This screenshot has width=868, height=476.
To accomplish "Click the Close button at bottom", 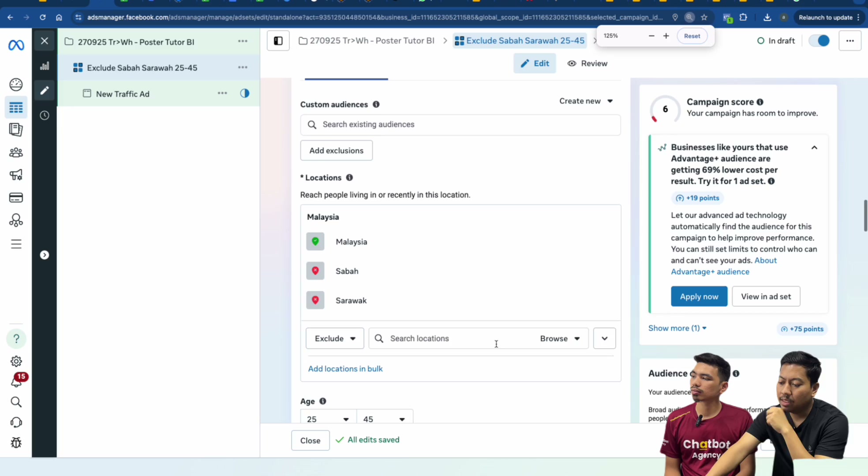I will pos(311,441).
